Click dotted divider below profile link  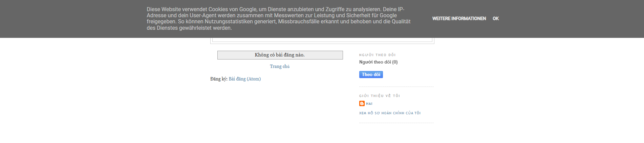[396, 123]
